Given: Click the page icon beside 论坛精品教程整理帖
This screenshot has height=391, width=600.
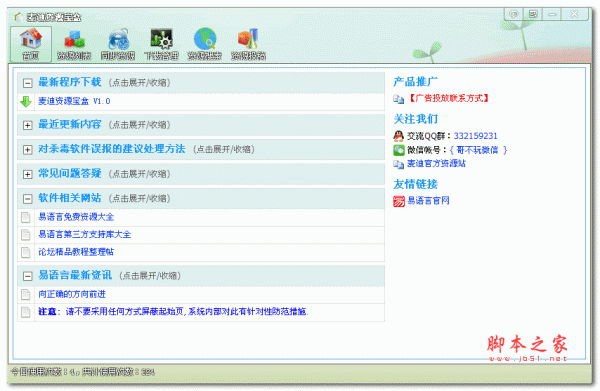Looking at the screenshot, I should pos(26,252).
